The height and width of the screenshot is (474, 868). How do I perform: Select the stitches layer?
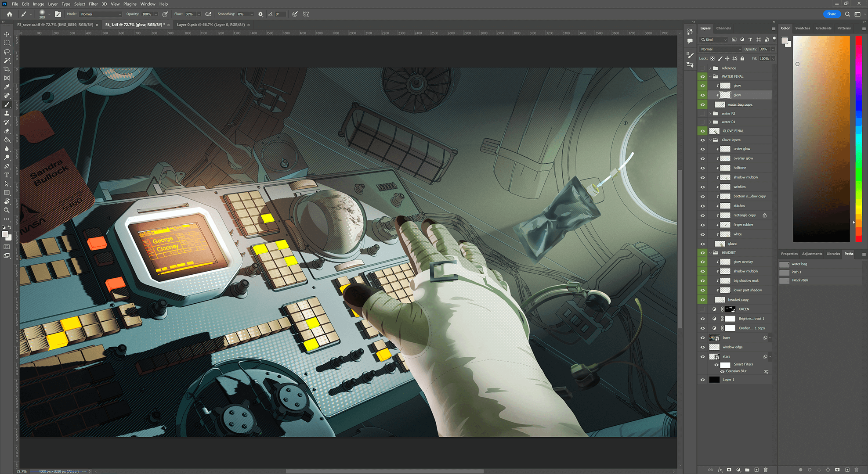[x=739, y=206]
